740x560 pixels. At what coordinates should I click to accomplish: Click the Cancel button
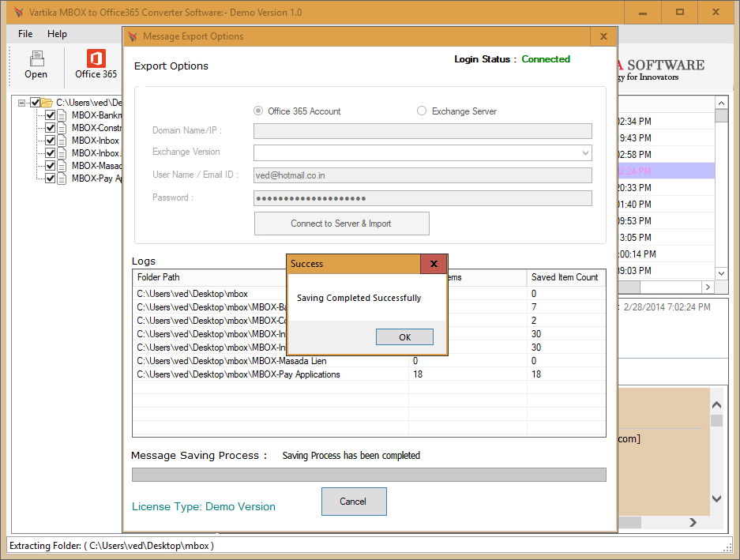354,502
